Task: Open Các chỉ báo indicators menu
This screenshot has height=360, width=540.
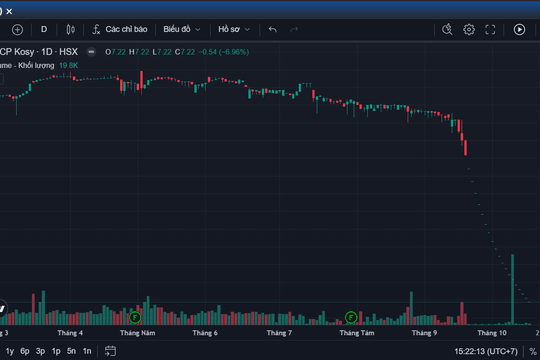Action: 120,29
